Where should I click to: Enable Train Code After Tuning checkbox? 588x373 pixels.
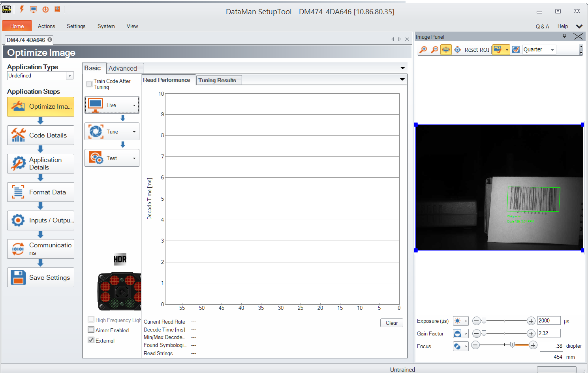tap(89, 84)
